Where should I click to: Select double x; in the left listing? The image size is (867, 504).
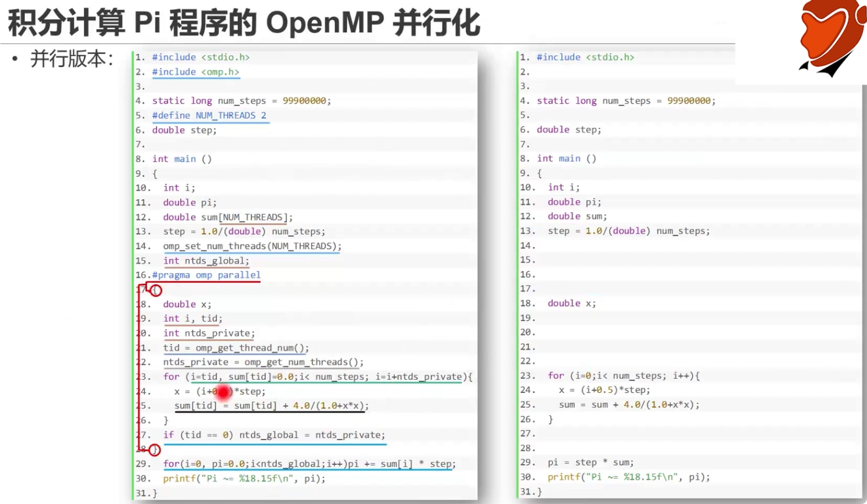point(187,304)
